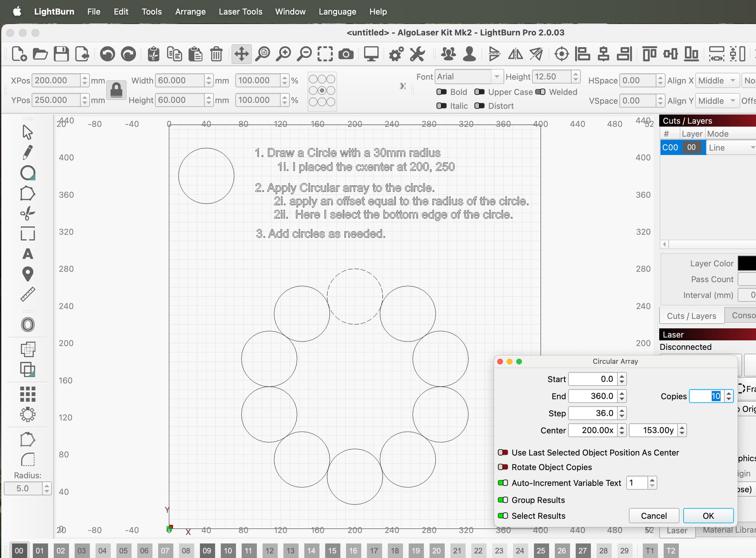Switch to the Console tab

coord(742,315)
